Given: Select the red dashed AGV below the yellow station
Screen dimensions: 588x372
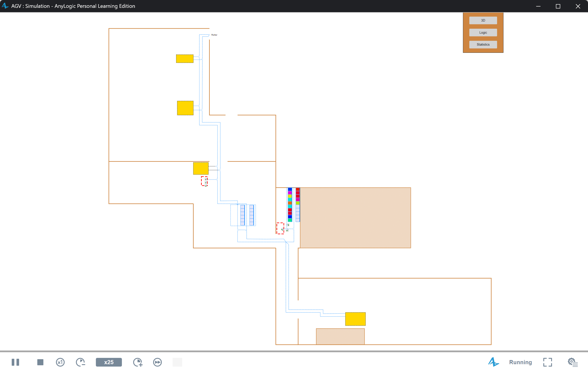Looking at the screenshot, I should (x=204, y=181).
